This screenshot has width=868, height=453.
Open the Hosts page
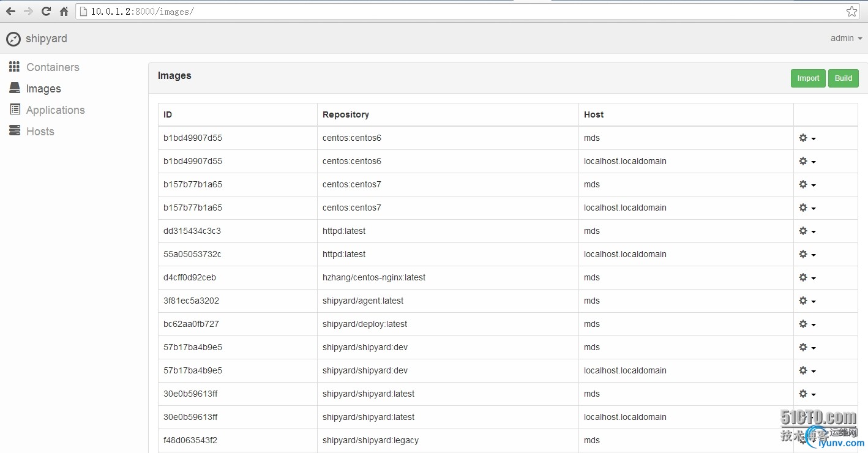click(40, 132)
